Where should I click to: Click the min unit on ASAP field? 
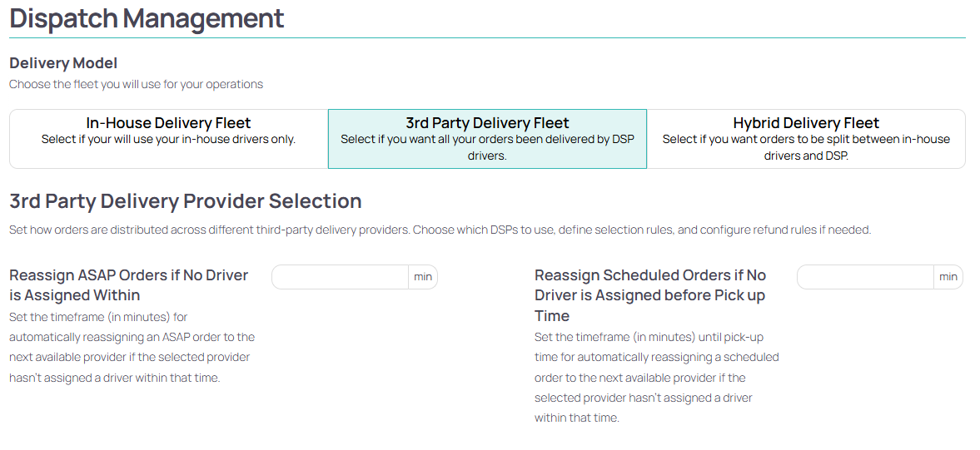(423, 276)
